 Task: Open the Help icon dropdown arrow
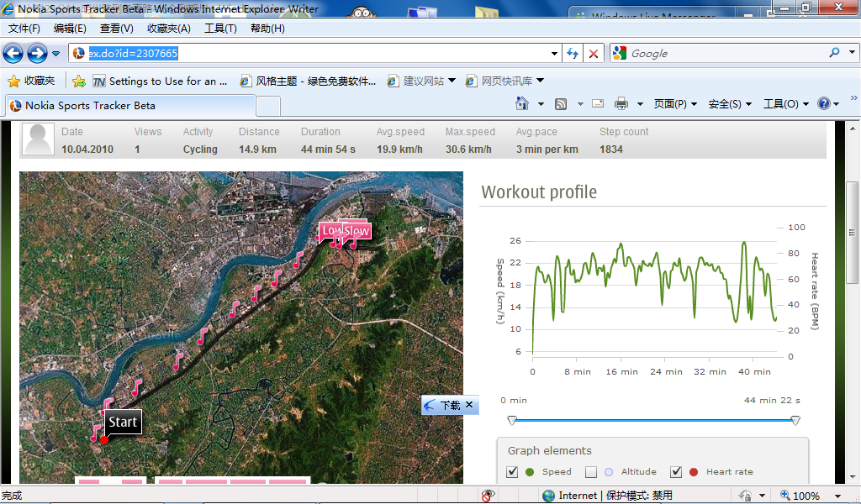click(x=837, y=104)
